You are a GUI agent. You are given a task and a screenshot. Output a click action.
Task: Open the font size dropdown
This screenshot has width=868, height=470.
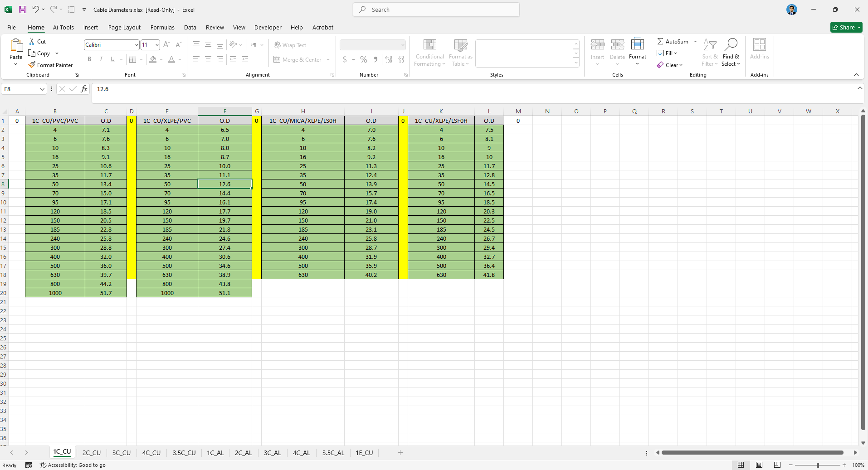(x=157, y=45)
